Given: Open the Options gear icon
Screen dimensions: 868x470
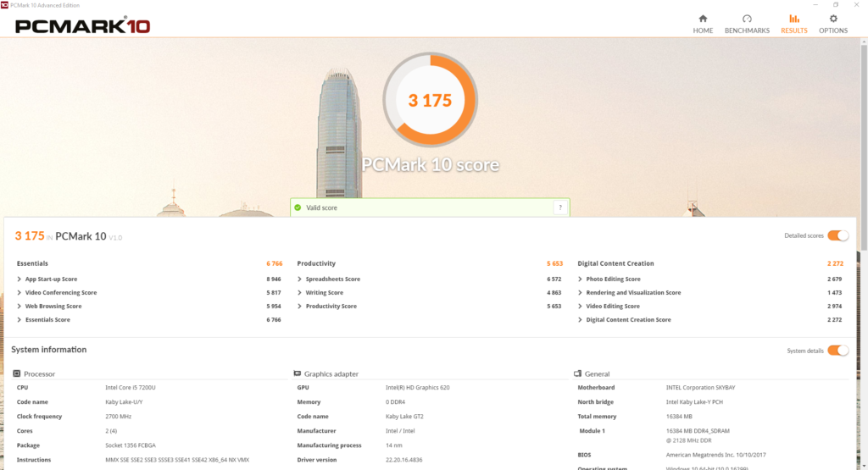Looking at the screenshot, I should point(833,19).
